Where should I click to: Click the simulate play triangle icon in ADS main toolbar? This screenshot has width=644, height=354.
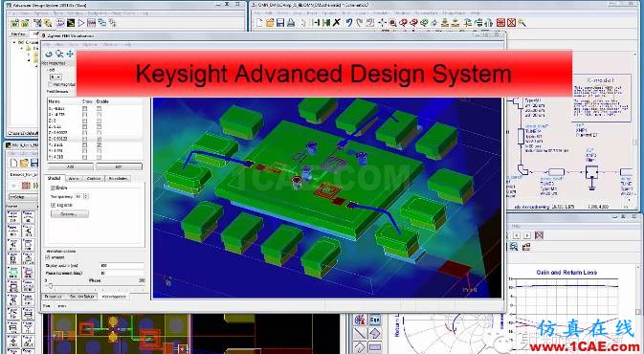81,23
